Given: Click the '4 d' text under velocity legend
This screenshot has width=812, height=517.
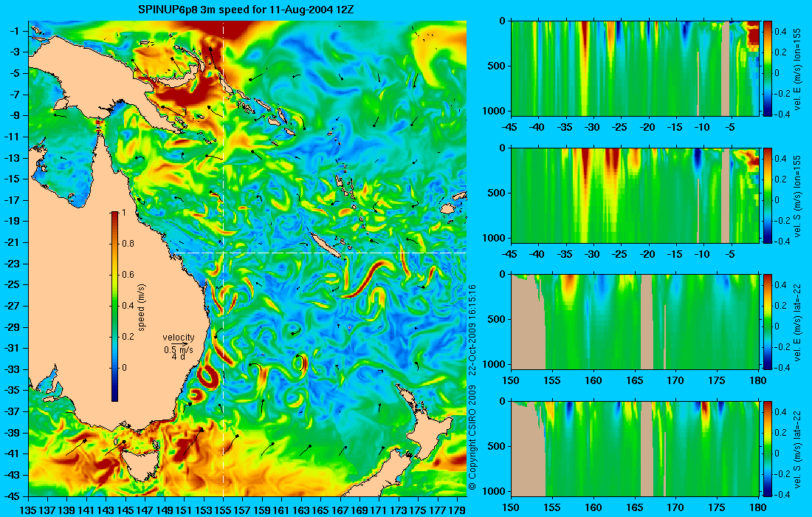Looking at the screenshot, I should [x=178, y=357].
